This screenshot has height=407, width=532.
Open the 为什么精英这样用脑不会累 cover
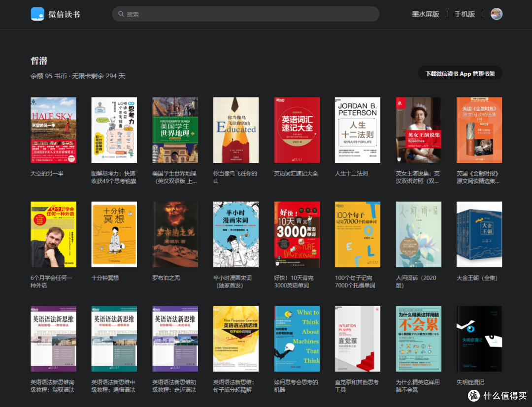418,339
